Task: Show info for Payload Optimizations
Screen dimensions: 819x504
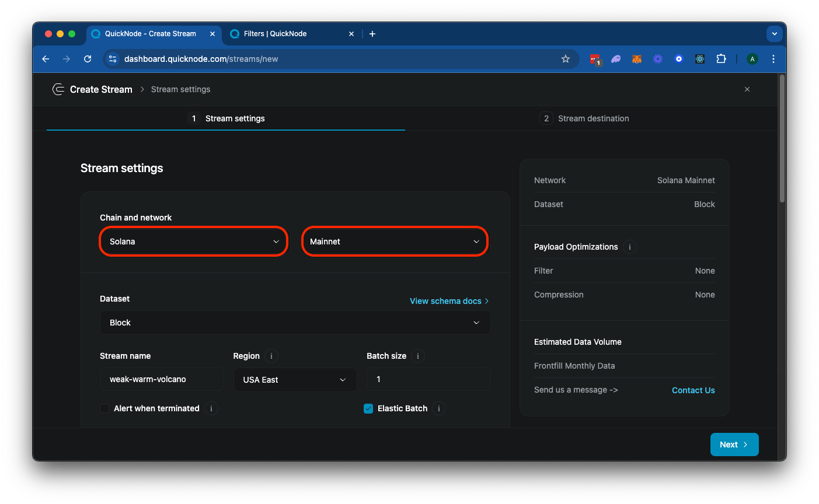Action: [630, 247]
